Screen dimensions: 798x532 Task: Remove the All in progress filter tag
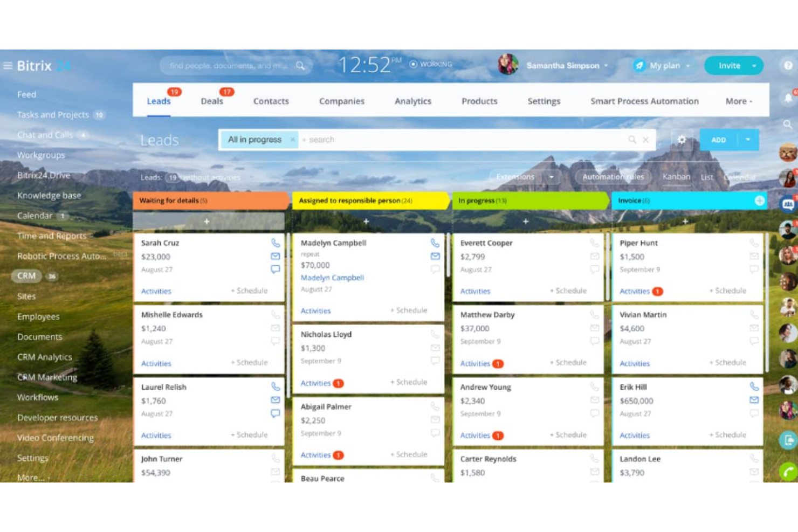point(293,140)
